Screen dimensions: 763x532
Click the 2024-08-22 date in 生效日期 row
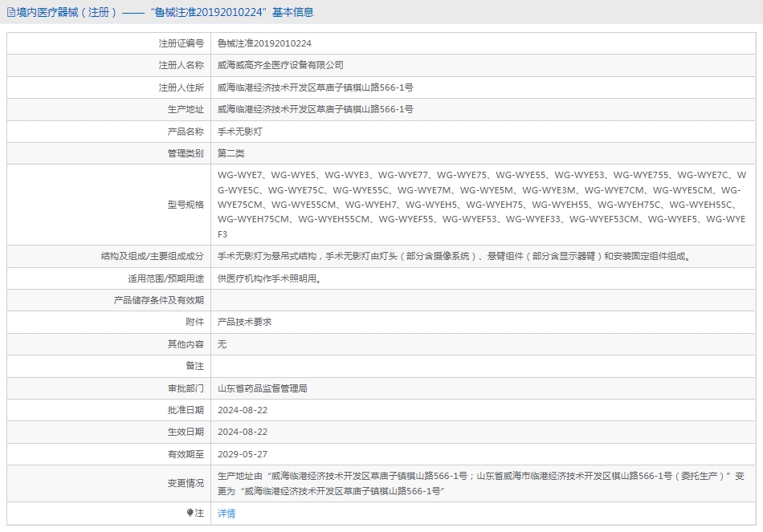click(243, 432)
